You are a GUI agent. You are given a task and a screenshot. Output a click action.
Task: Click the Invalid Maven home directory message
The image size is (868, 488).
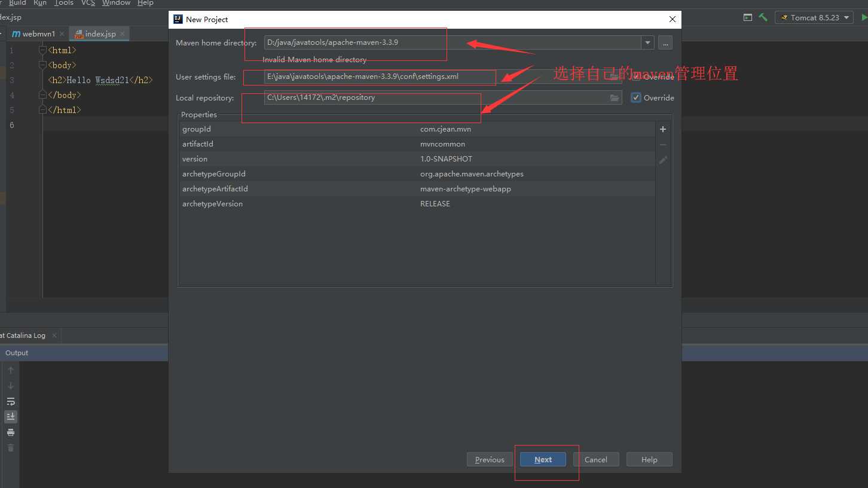(x=314, y=60)
